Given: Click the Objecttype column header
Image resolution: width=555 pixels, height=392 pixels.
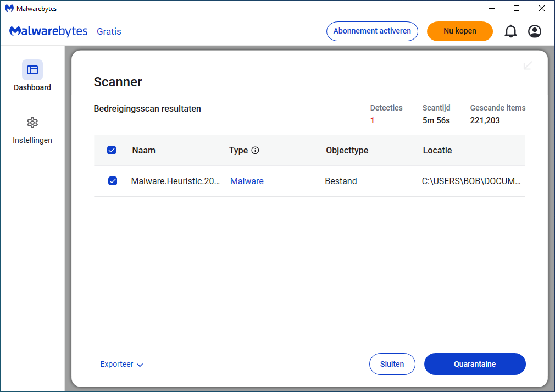Looking at the screenshot, I should [x=347, y=151].
